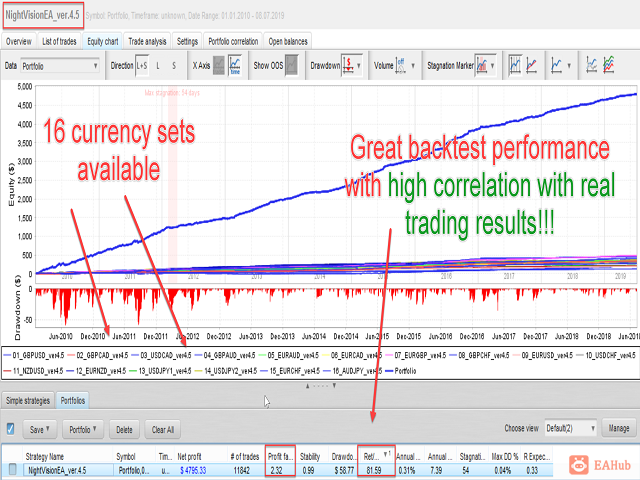Switch to the Equity chart tab

click(102, 42)
